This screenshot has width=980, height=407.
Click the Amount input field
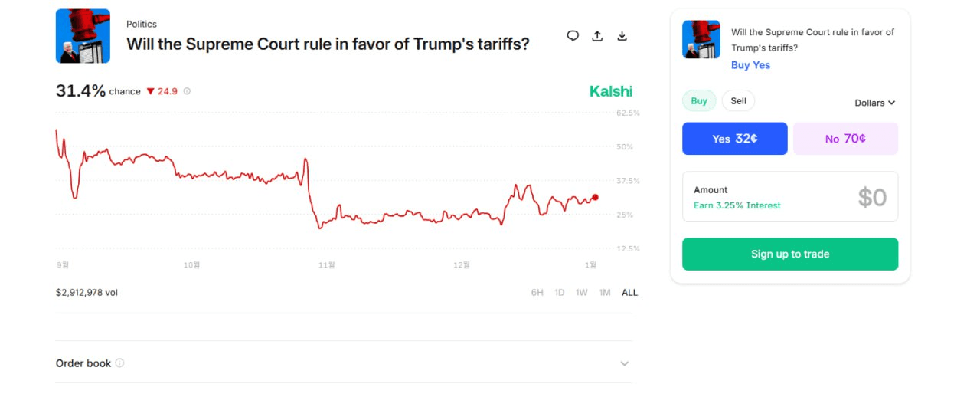(x=789, y=196)
